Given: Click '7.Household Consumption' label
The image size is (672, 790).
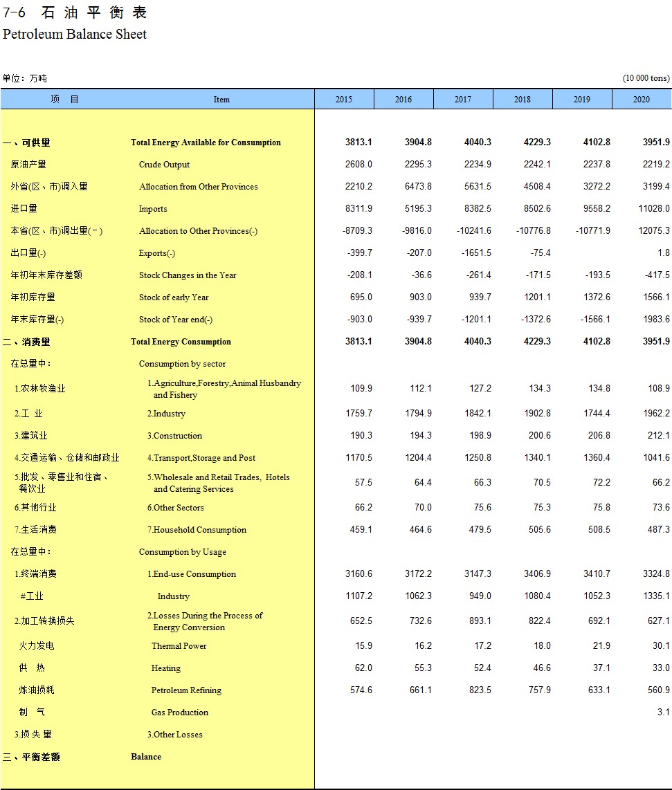Looking at the screenshot, I should click(x=197, y=530).
